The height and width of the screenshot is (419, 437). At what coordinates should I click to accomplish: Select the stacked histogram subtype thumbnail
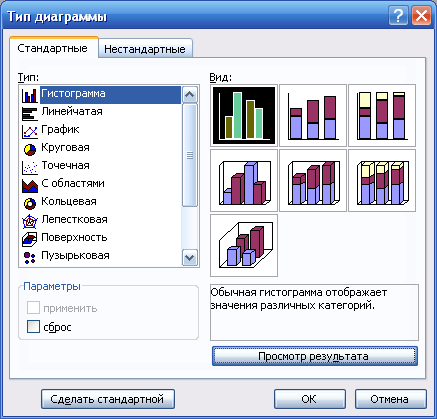click(x=313, y=115)
